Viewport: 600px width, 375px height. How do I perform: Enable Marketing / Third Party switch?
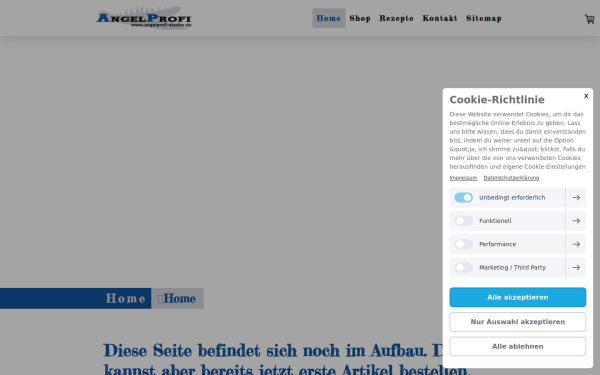463,267
